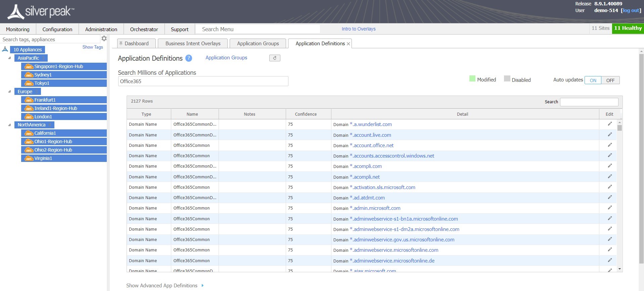644x291 pixels.
Task: Open the Intro to Overlays link
Action: pos(359,29)
